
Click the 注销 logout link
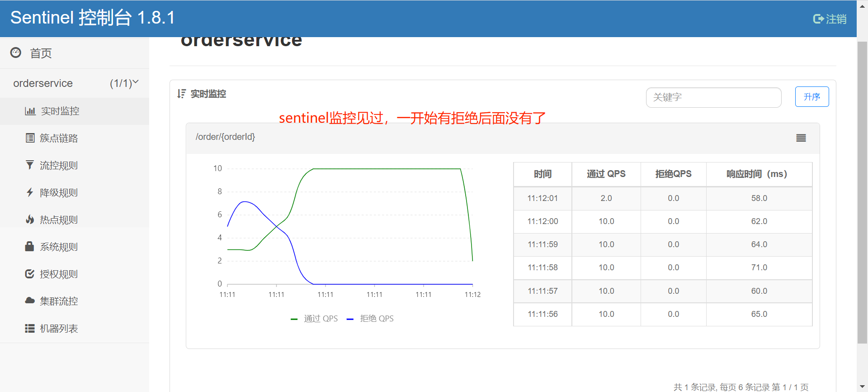(x=830, y=19)
